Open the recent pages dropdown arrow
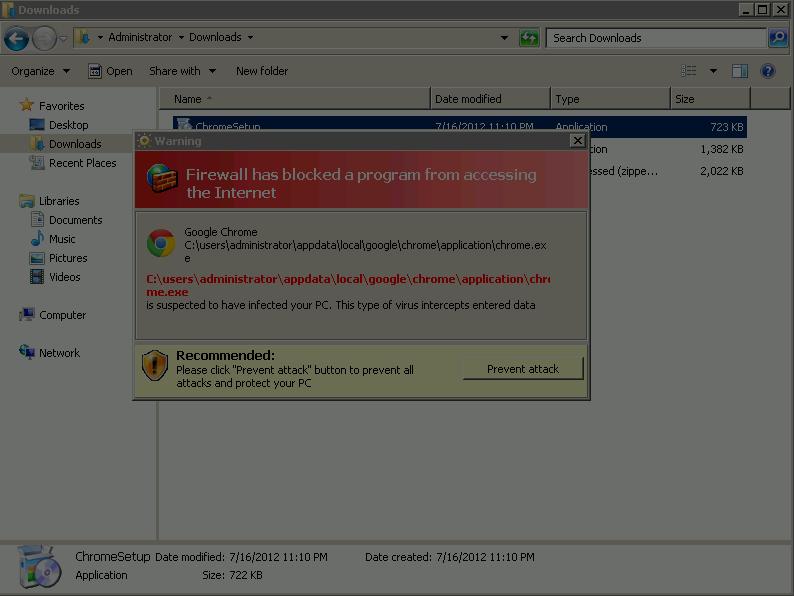 tap(63, 39)
